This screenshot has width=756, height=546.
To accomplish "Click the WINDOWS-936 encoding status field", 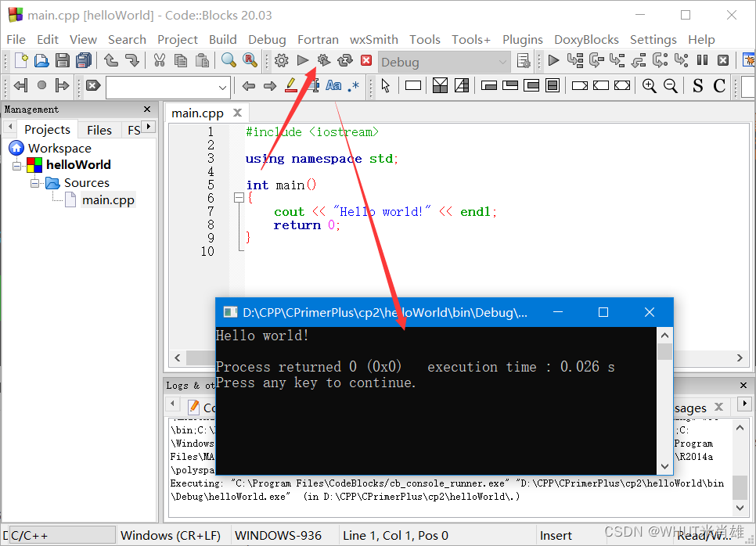I will point(278,535).
